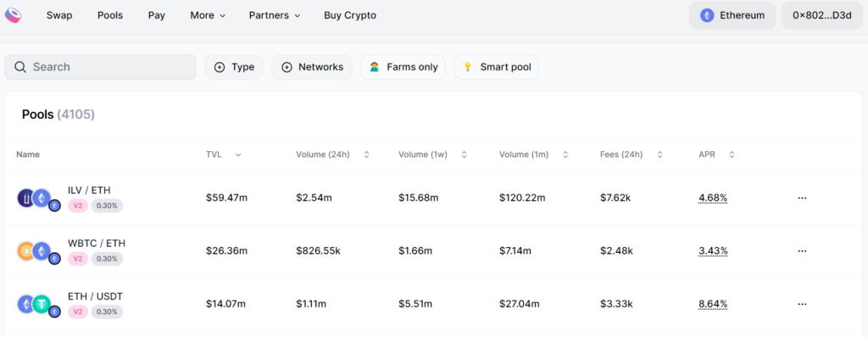Open the Pay menu item
Viewport: 868px width, 337px height.
pyautogui.click(x=157, y=15)
